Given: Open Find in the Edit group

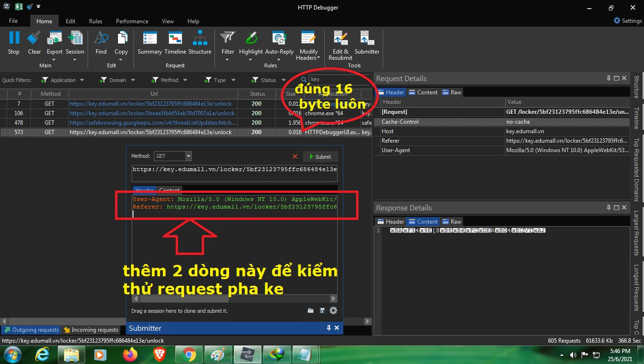Looking at the screenshot, I should [101, 38].
